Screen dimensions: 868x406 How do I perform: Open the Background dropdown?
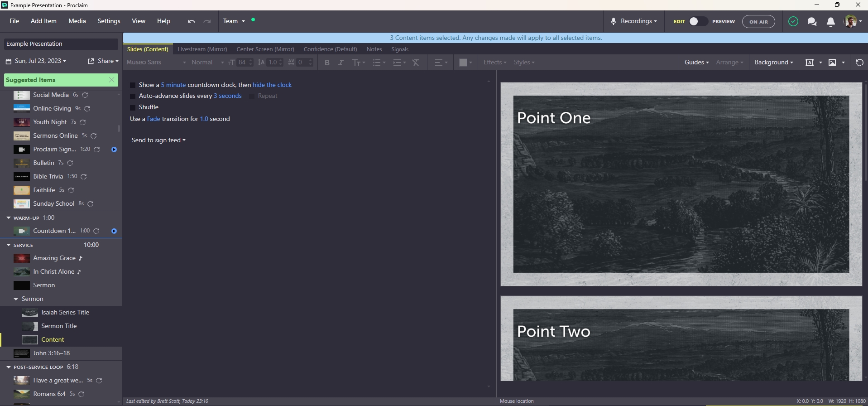(773, 63)
